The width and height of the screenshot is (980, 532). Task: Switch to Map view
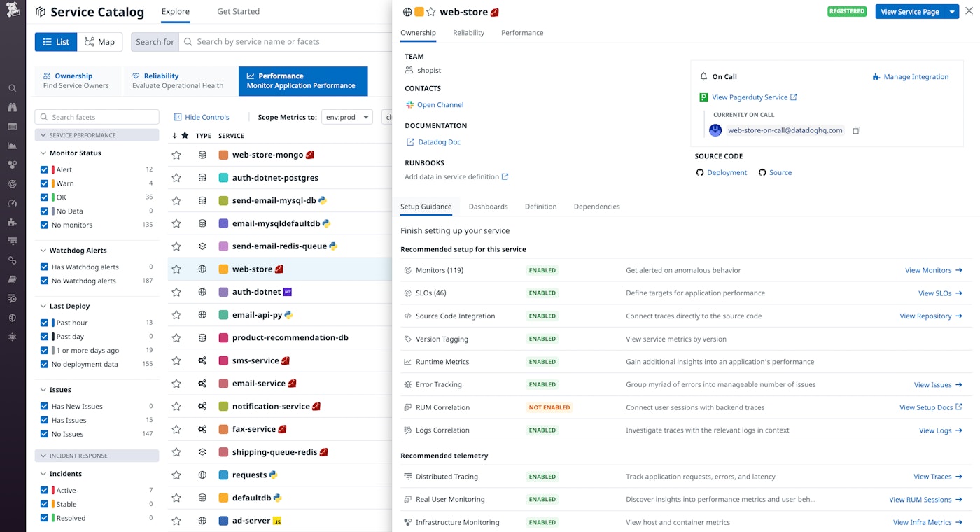[100, 42]
